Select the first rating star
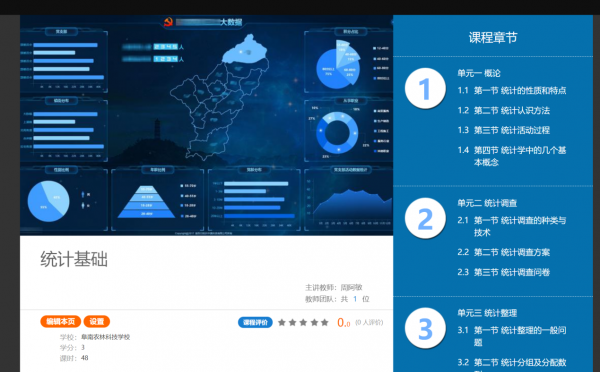 (x=282, y=322)
